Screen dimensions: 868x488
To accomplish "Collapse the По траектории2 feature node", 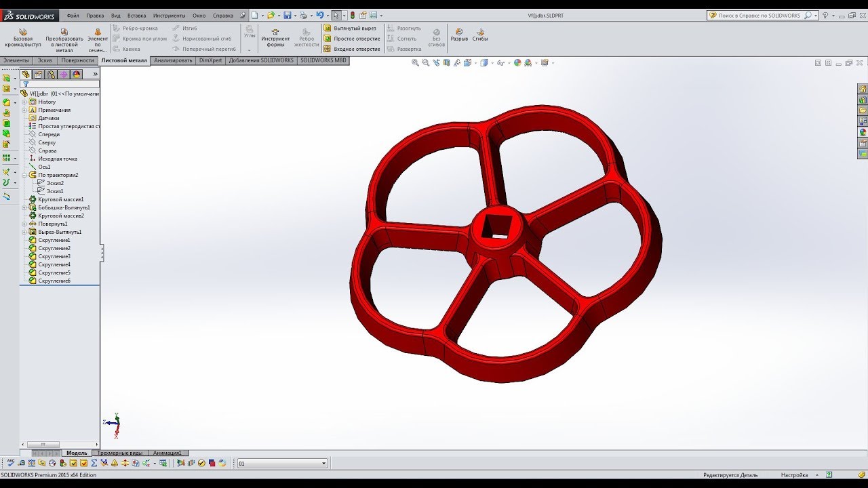I will point(24,175).
